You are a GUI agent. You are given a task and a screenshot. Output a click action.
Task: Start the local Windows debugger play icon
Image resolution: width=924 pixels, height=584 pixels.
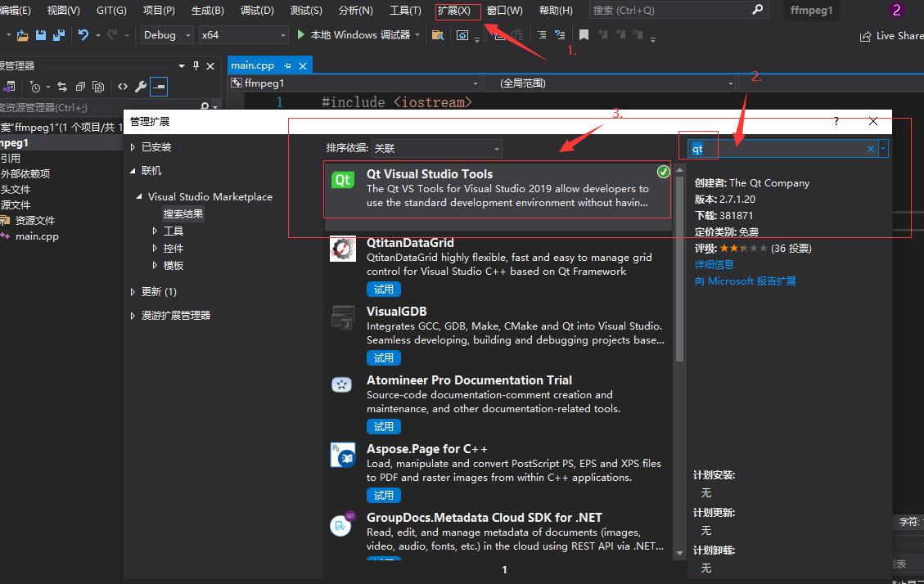pyautogui.click(x=301, y=34)
